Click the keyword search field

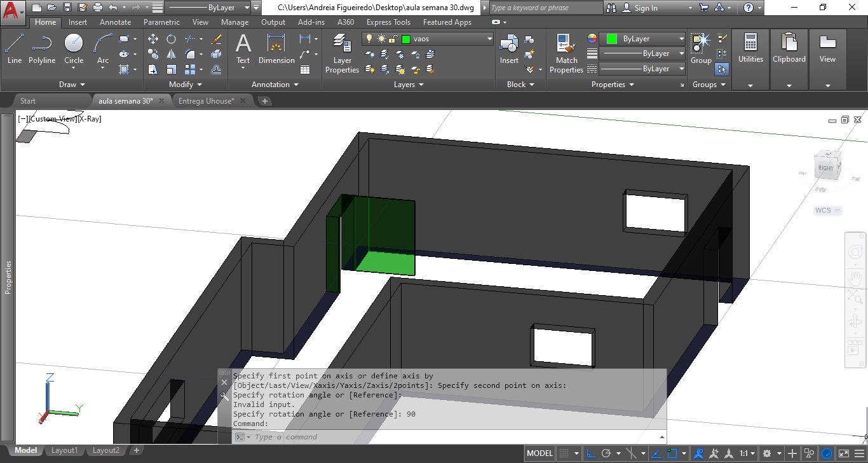pos(546,8)
